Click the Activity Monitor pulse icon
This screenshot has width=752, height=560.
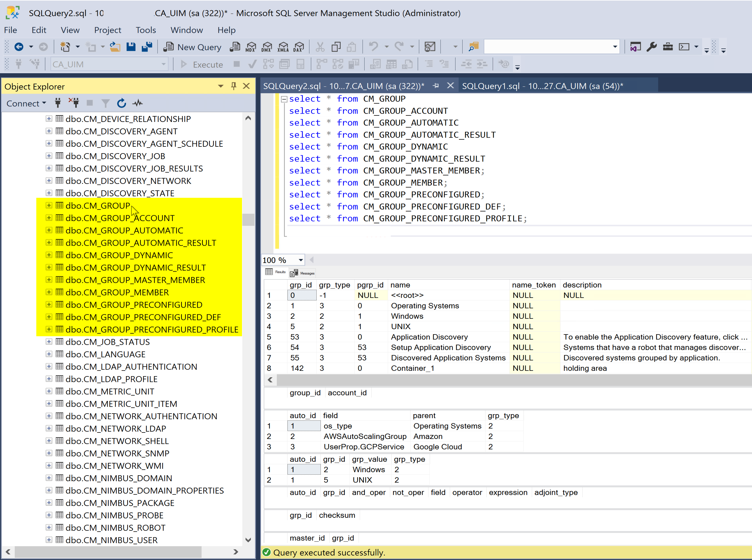(138, 103)
